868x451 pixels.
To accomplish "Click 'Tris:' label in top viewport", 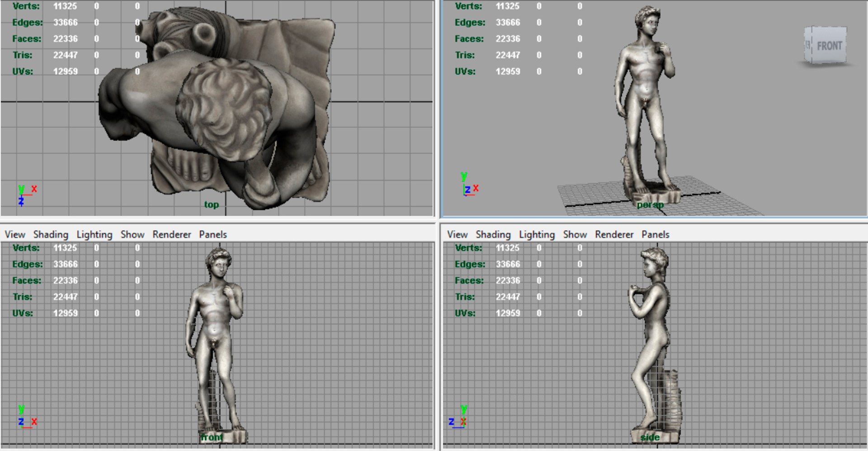I will pyautogui.click(x=22, y=55).
